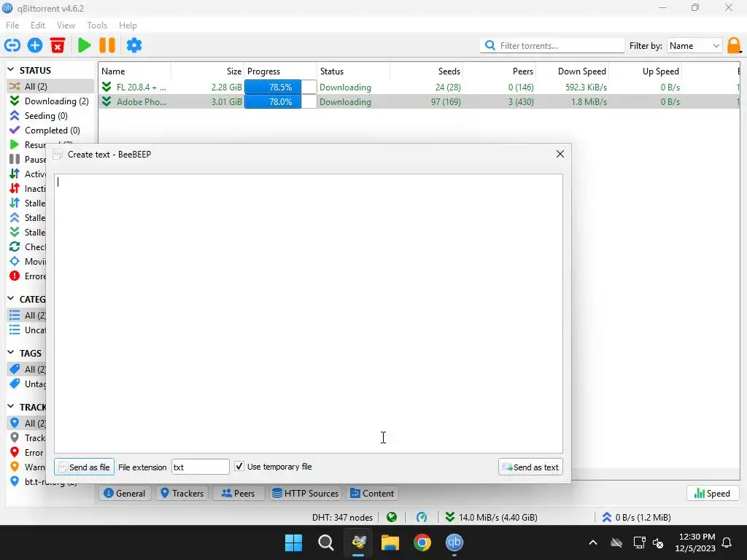Open the Edit menu
The image size is (747, 560).
click(x=38, y=26)
